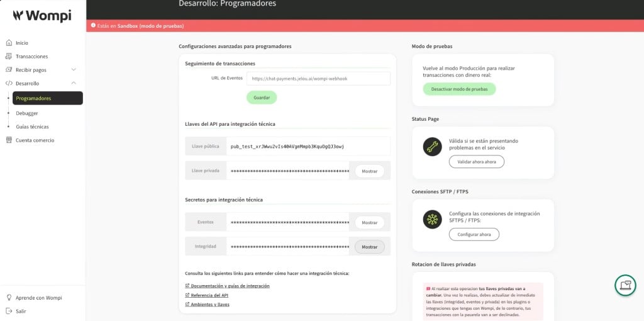The height and width of the screenshot is (321, 644).
Task: Open Aprende con Wompi
Action: point(38,298)
